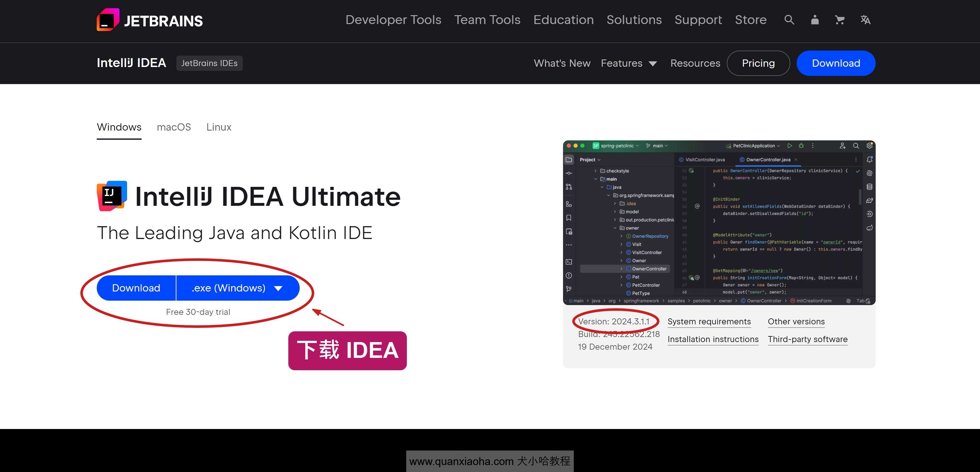Open the Team Tools menu

487,20
